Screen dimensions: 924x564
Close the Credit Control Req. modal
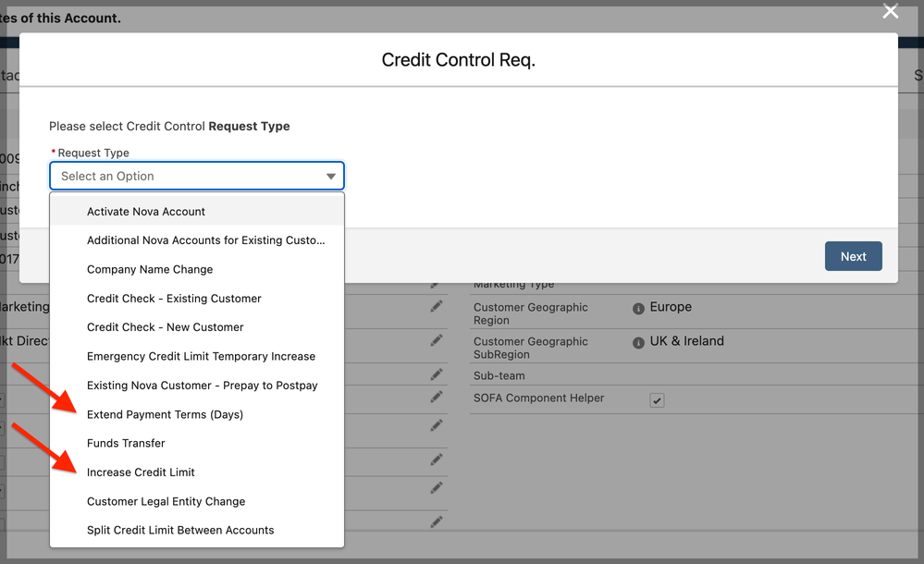891,11
